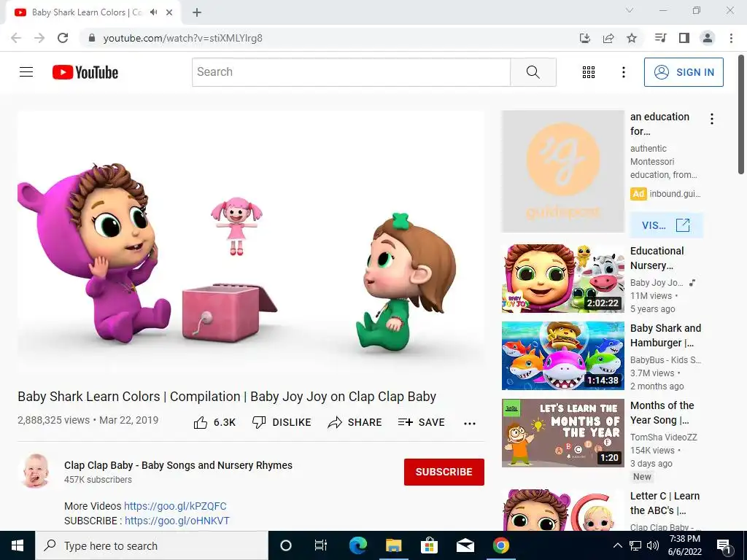Open Chrome media control icon
This screenshot has width=747, height=560.
click(x=660, y=38)
